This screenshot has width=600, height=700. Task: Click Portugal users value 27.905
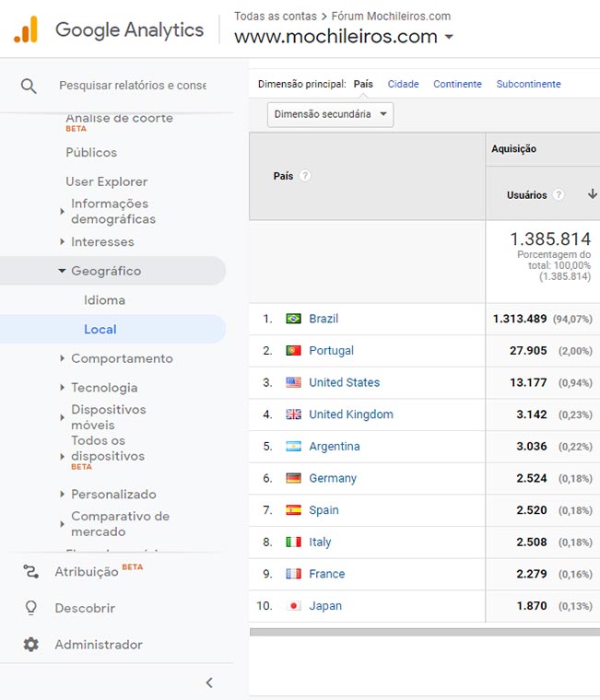coord(528,350)
